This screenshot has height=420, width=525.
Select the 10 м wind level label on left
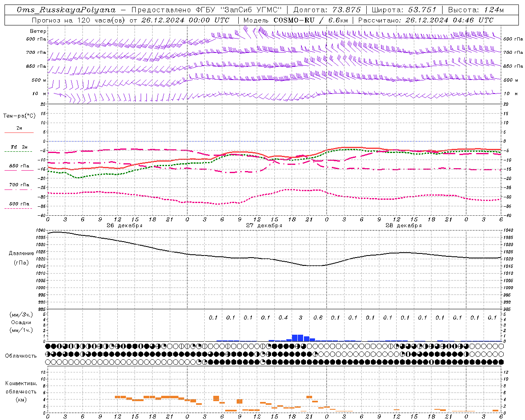pos(39,94)
